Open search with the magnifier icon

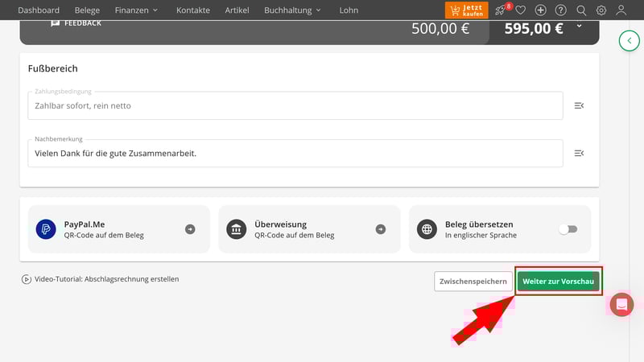(x=581, y=10)
